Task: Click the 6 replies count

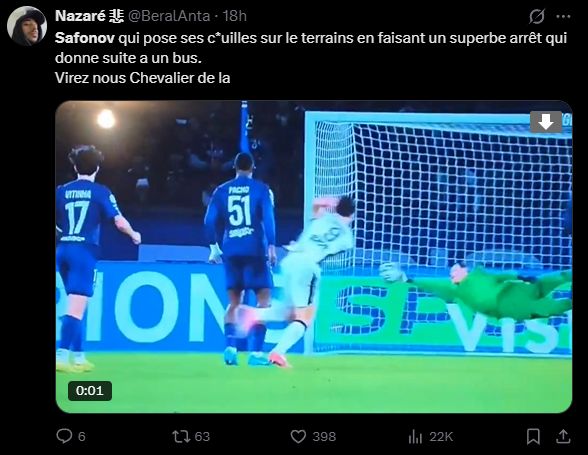Action: pyautogui.click(x=82, y=437)
